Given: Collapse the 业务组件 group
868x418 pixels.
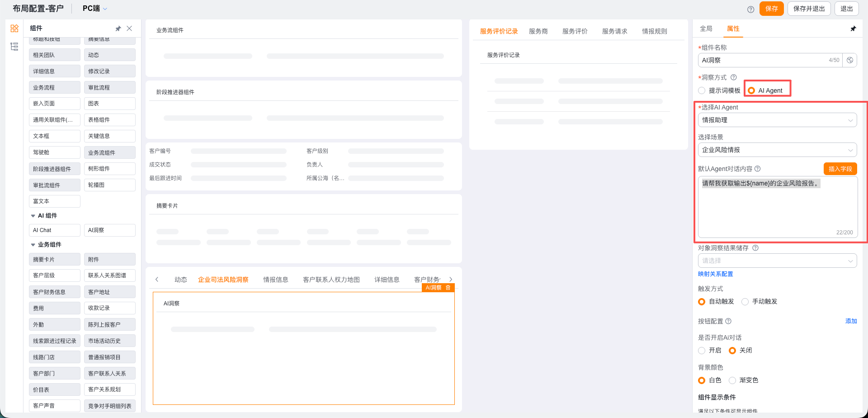Looking at the screenshot, I should click(x=33, y=245).
